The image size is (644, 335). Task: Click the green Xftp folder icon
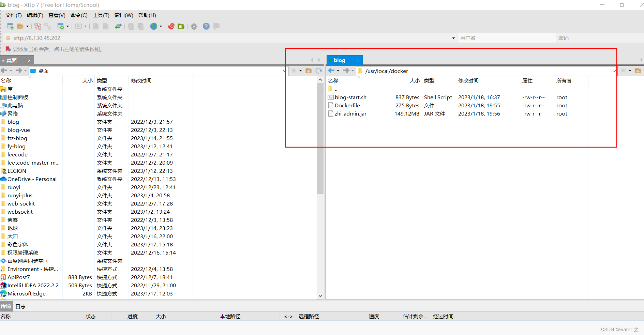pos(181,26)
